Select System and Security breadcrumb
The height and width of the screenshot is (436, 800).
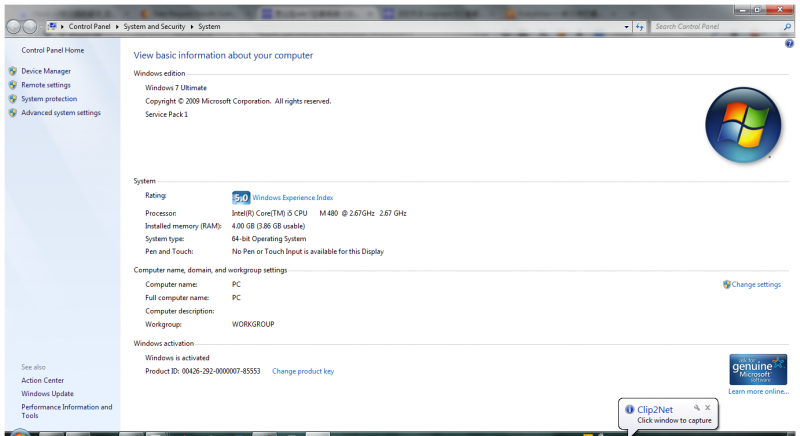(154, 27)
